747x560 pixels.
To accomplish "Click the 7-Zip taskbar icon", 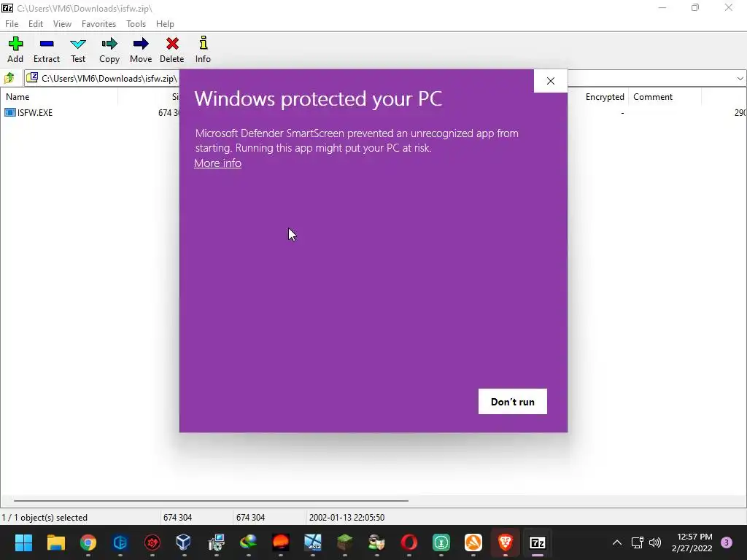I will (538, 542).
